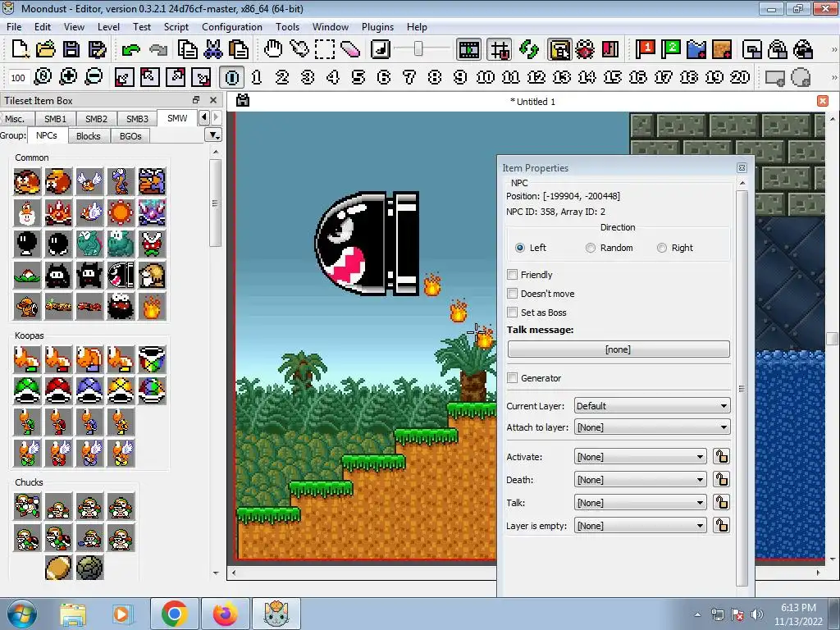This screenshot has height=630, width=840.
Task: Click the Copy icon in the toolbar
Action: tap(188, 49)
